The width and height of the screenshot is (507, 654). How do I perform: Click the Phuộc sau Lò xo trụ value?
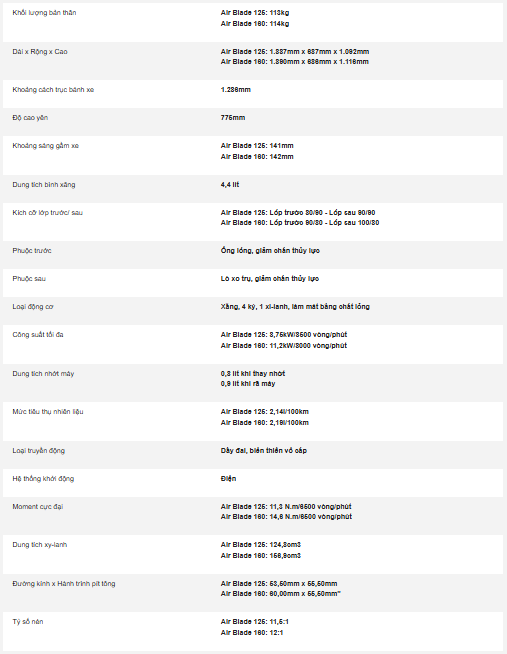(x=270, y=278)
